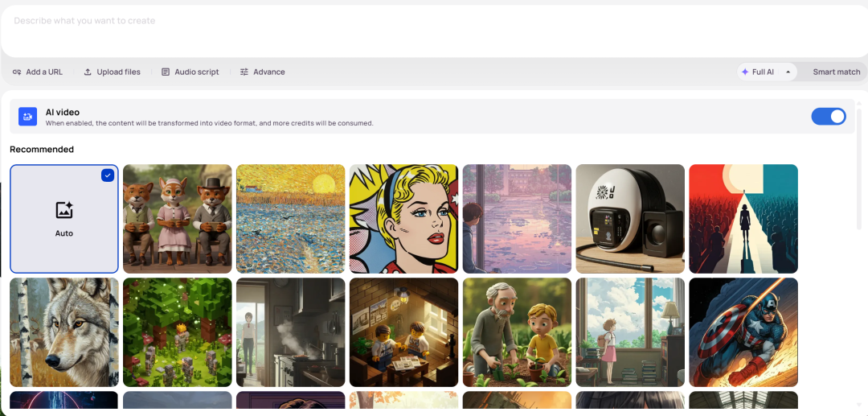Switch to Smart match mode

click(837, 72)
